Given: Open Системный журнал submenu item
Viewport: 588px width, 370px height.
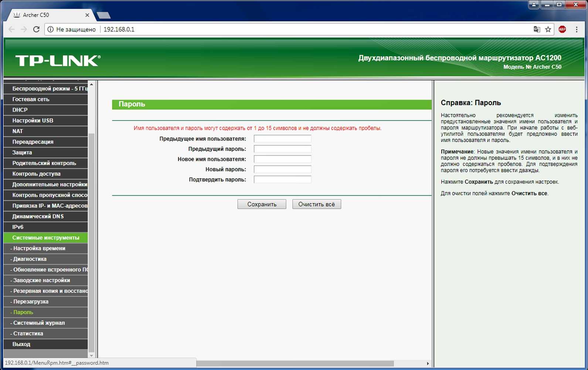Looking at the screenshot, I should (45, 323).
